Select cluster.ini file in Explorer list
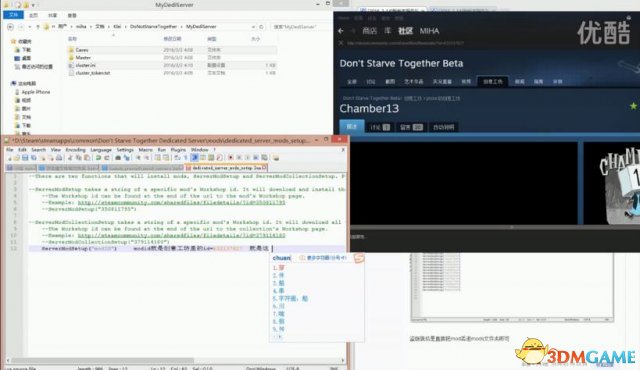The image size is (640, 370). (x=172, y=65)
